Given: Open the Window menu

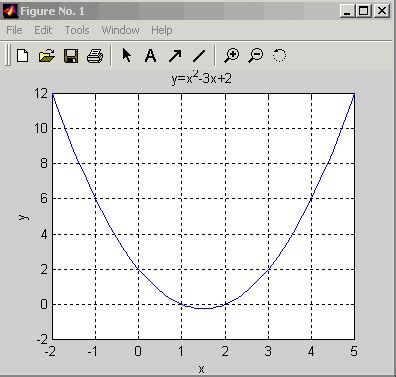Looking at the screenshot, I should pos(120,30).
